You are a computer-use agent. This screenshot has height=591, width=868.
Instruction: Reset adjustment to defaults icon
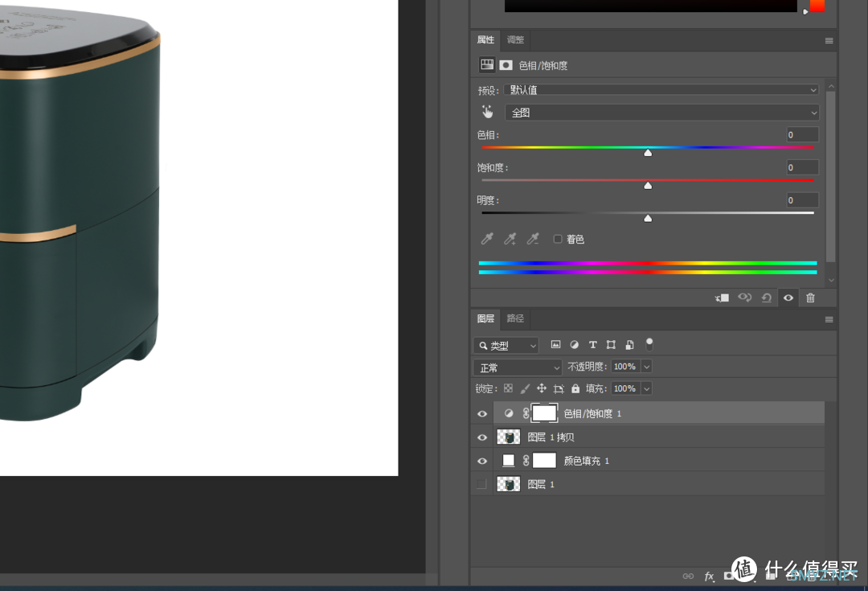[767, 298]
